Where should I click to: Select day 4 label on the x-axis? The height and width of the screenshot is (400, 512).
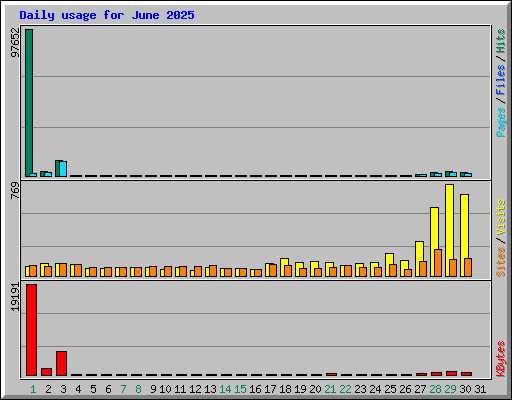click(x=78, y=389)
